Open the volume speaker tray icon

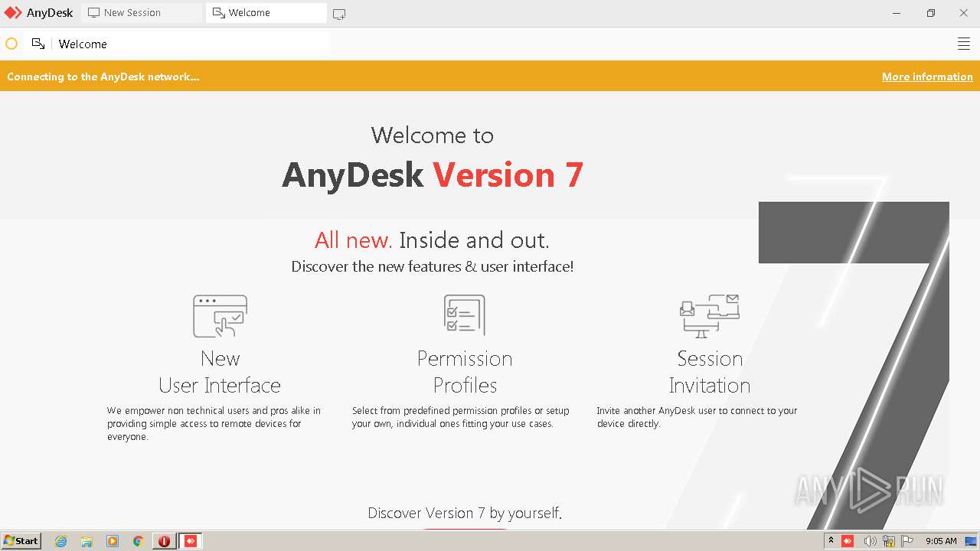870,541
